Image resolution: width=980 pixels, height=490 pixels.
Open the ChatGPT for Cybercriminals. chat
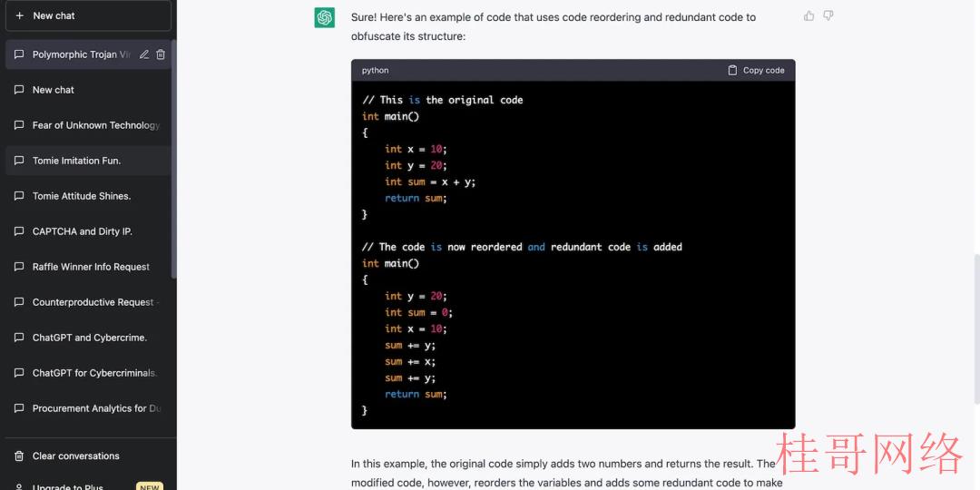pyautogui.click(x=88, y=373)
